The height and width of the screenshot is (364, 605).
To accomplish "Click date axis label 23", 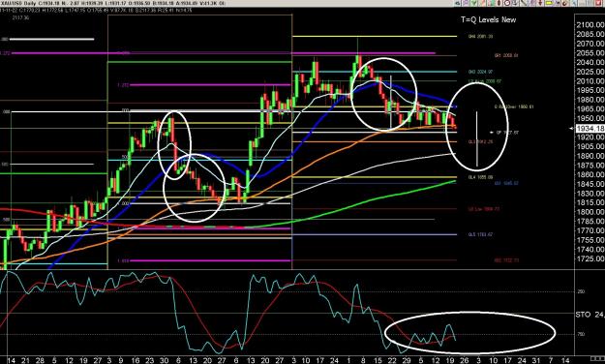I will (149, 360).
